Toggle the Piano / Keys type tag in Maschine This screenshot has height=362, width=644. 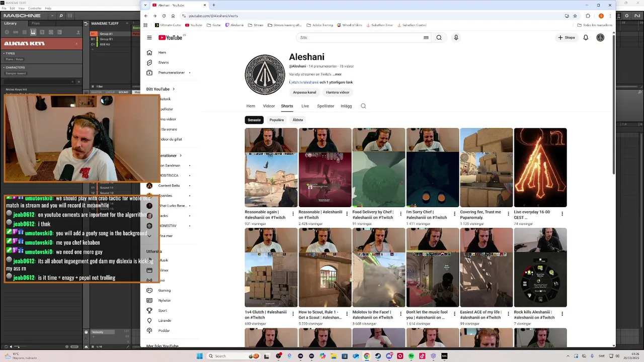14,59
